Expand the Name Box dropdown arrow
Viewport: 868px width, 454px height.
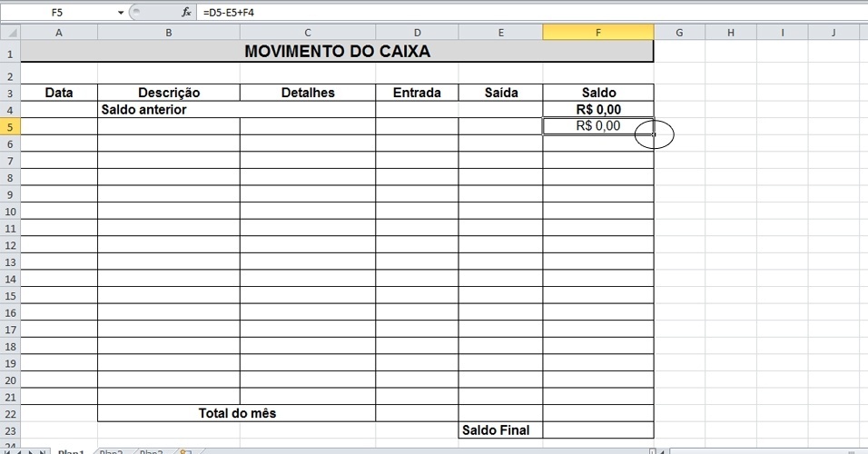pos(121,12)
